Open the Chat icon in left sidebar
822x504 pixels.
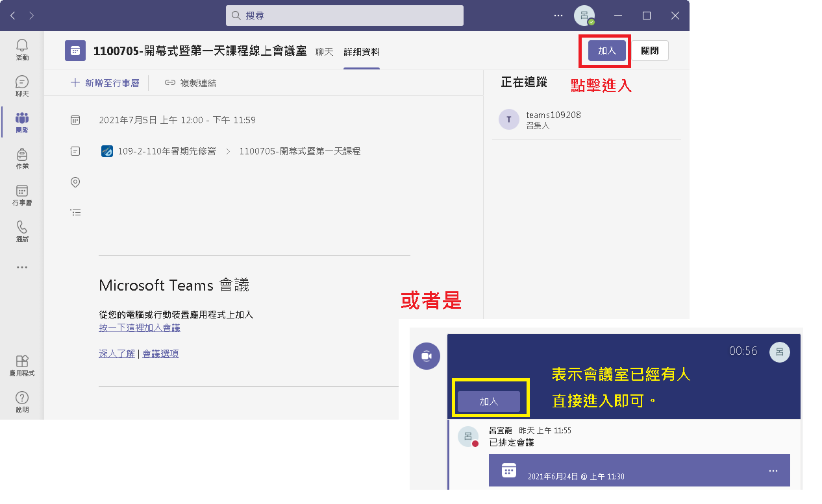(22, 85)
